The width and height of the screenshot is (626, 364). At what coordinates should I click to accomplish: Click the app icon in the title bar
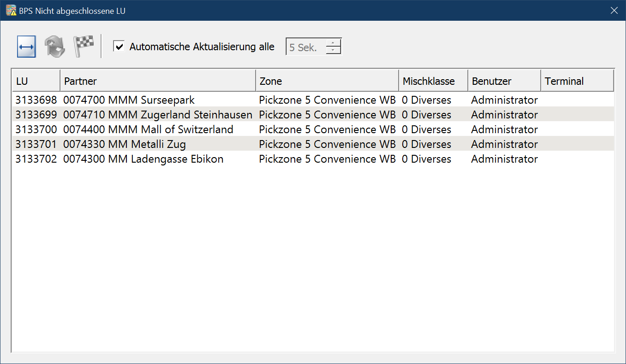tap(11, 11)
